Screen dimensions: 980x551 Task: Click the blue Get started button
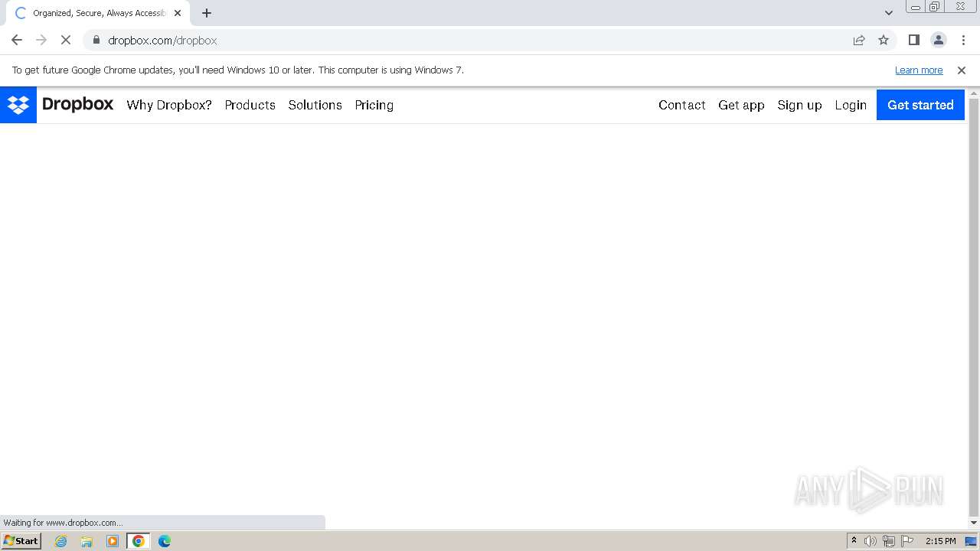(x=920, y=105)
